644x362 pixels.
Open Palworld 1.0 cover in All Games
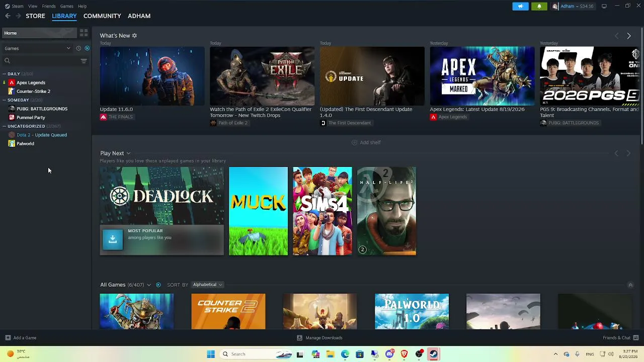coord(412,312)
